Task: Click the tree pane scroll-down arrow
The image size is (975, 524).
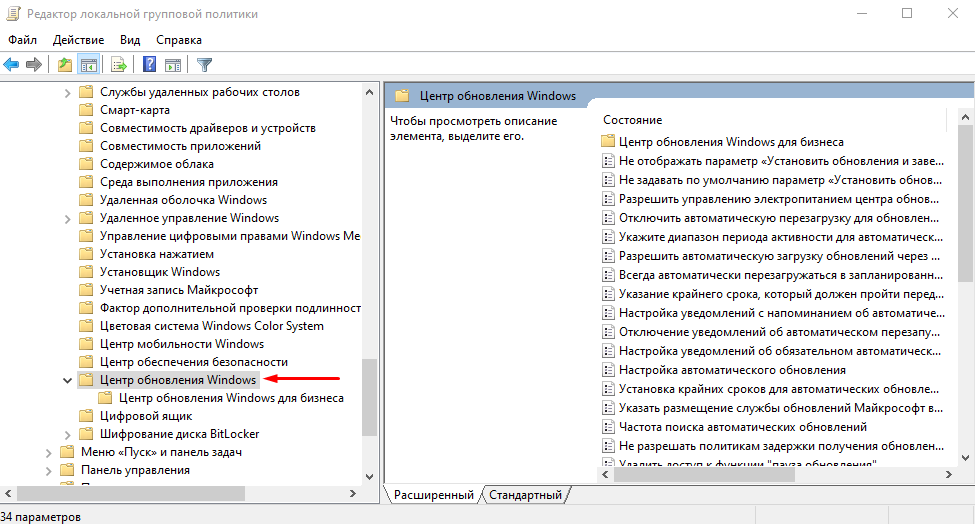Action: [369, 477]
